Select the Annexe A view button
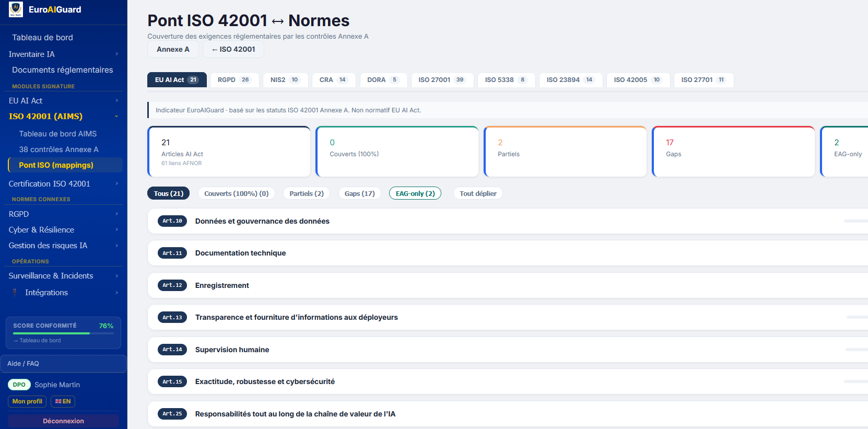The width and height of the screenshot is (868, 429). [x=173, y=49]
